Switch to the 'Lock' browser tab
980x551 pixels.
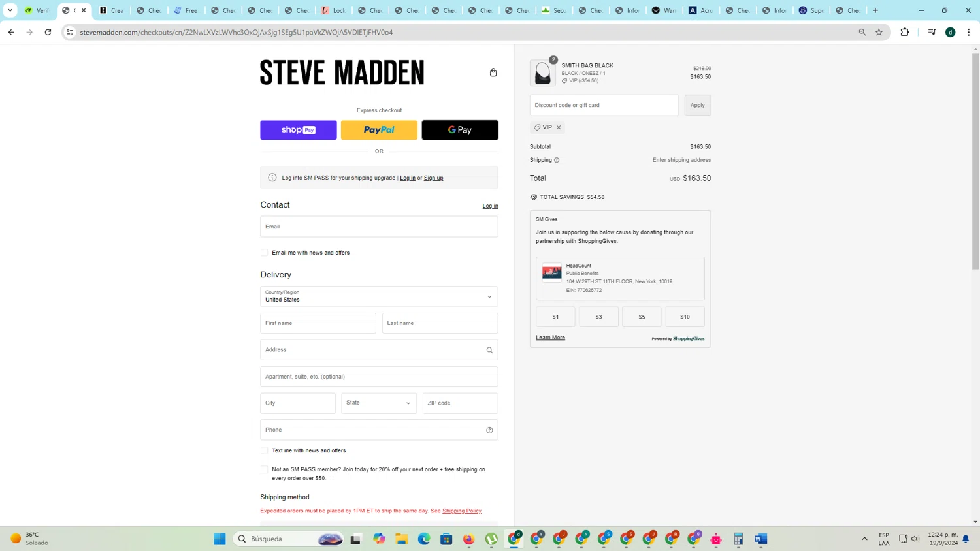click(333, 10)
